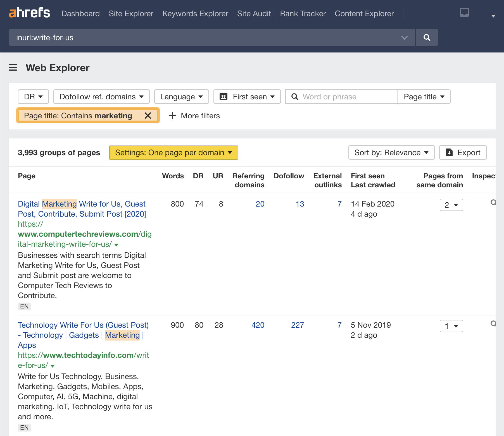Open the DR filter dropdown
The height and width of the screenshot is (436, 504).
point(33,97)
